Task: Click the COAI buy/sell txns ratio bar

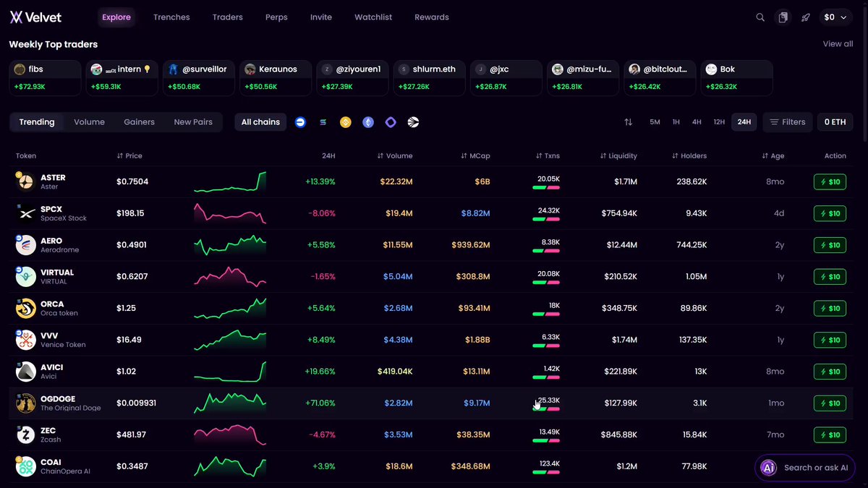Action: click(x=546, y=472)
